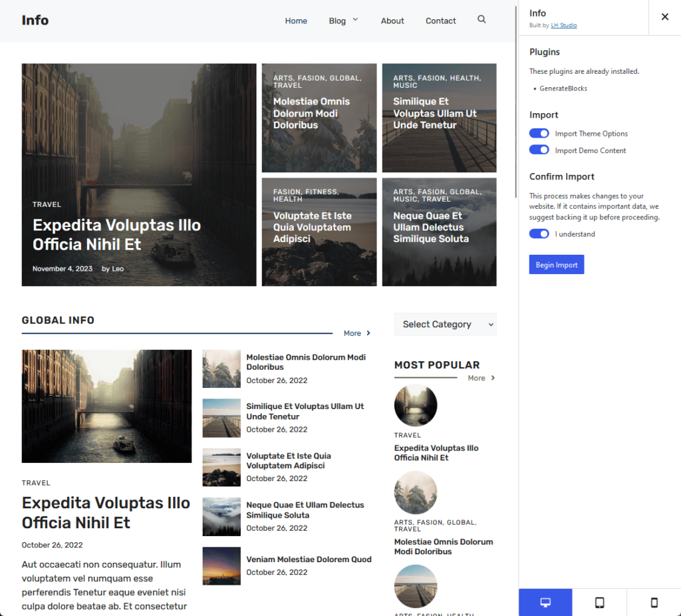681x616 pixels.
Task: Click arrow icon next to Most Popular More
Action: click(493, 378)
